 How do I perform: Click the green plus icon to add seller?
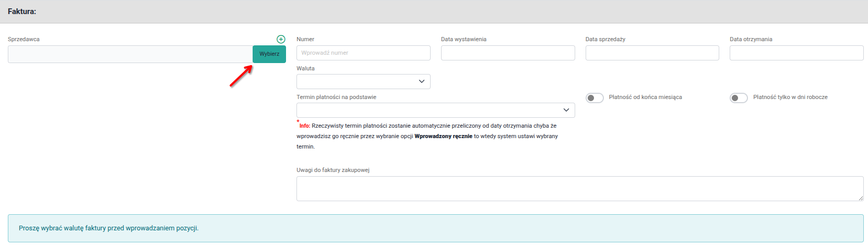coord(281,39)
